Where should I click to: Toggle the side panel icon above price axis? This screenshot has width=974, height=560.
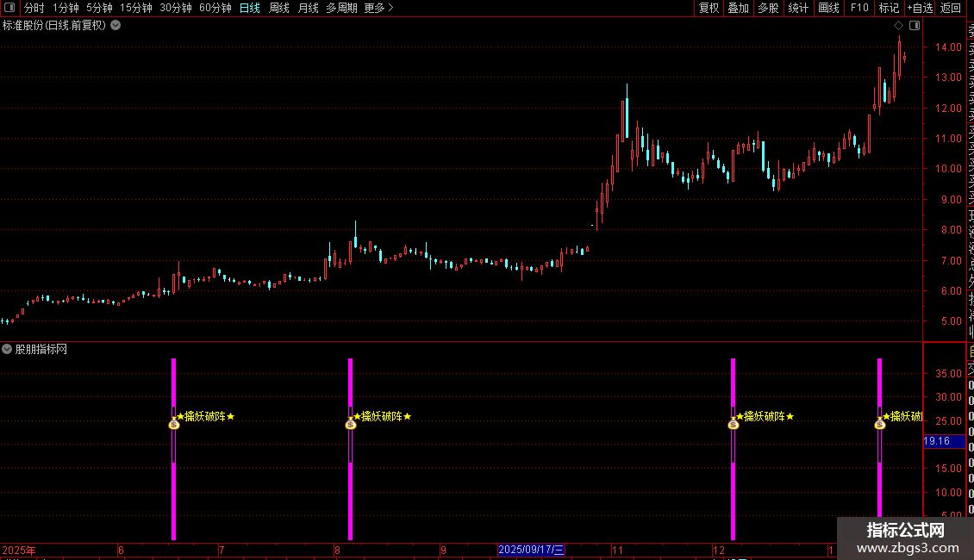click(915, 26)
